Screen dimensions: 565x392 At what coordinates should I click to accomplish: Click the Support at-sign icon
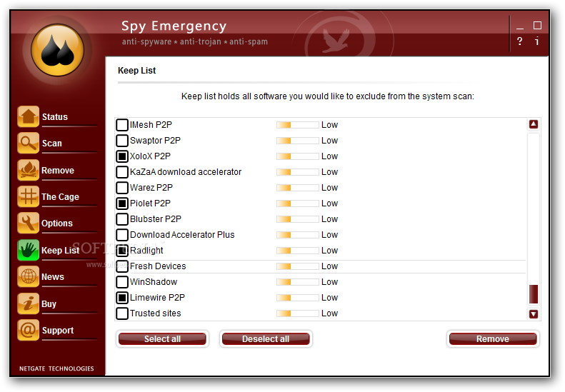click(x=28, y=330)
